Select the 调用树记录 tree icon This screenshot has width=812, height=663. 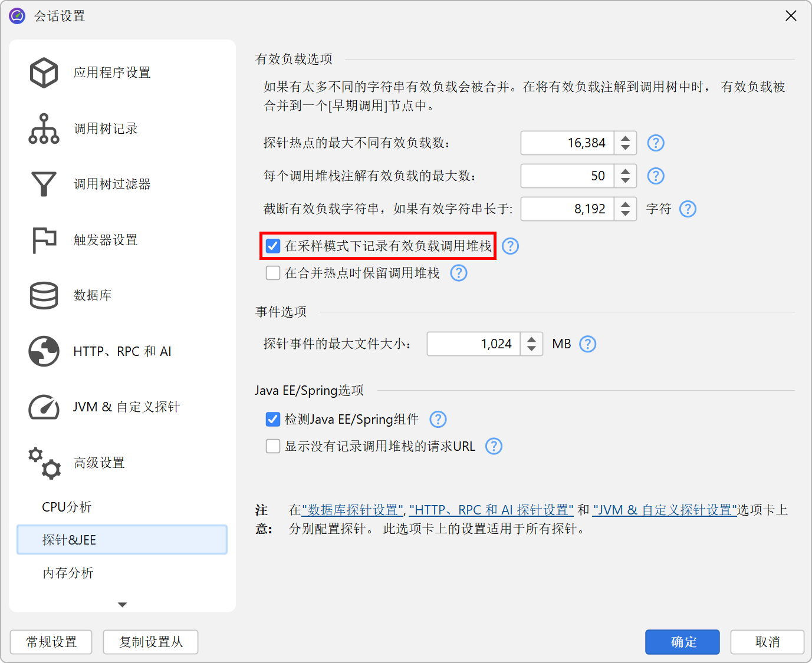tap(44, 128)
